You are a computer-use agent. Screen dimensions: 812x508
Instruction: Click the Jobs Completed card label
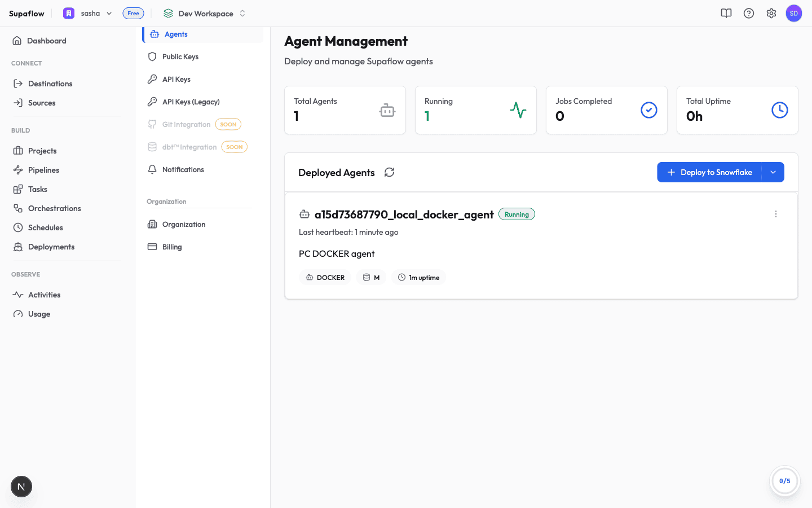coord(584,101)
